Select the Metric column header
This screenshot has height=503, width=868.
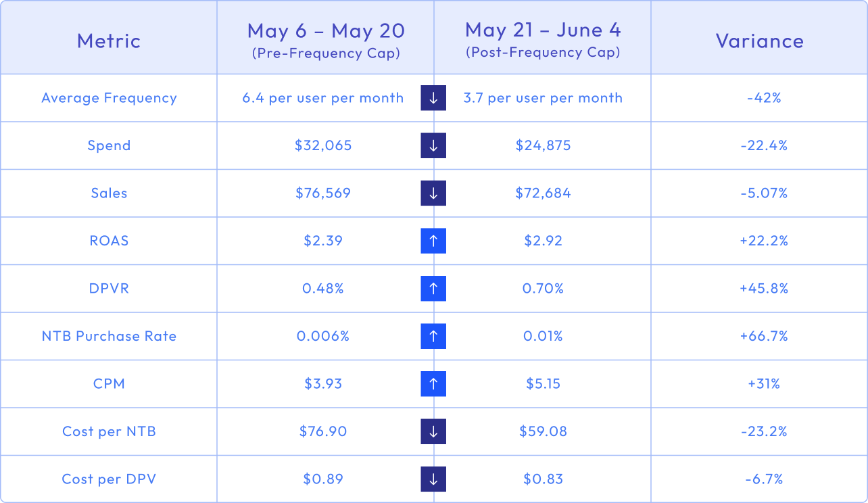(x=109, y=41)
